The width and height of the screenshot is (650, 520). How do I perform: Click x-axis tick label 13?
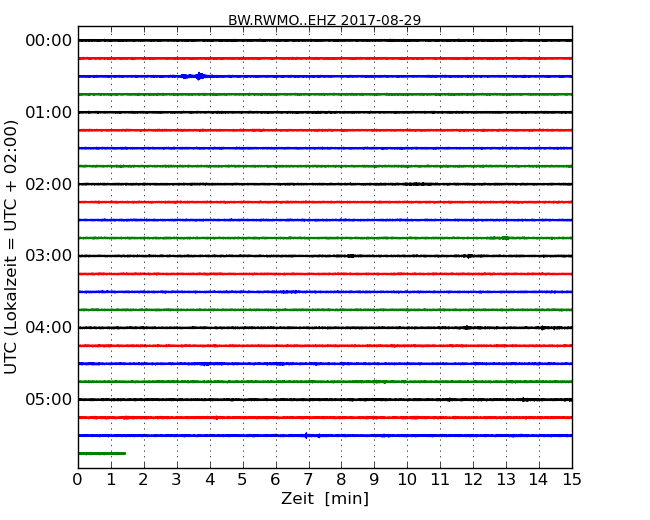(506, 480)
